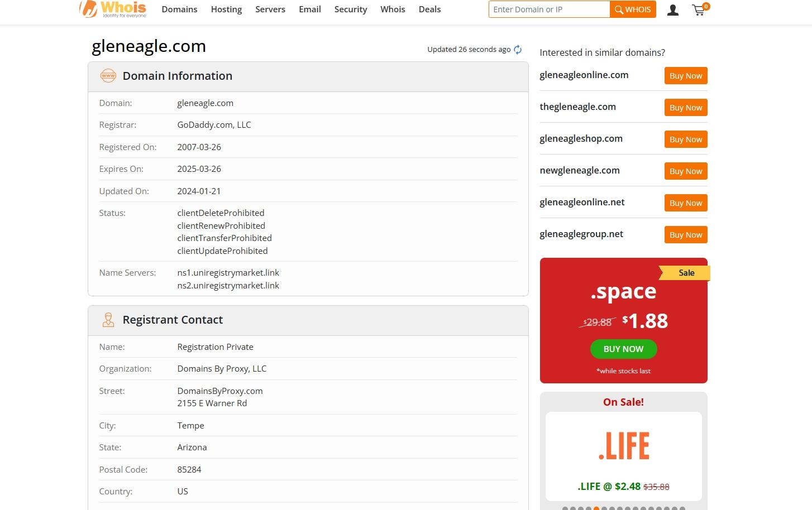The width and height of the screenshot is (812, 510).
Task: Select the country value US
Action: (183, 492)
